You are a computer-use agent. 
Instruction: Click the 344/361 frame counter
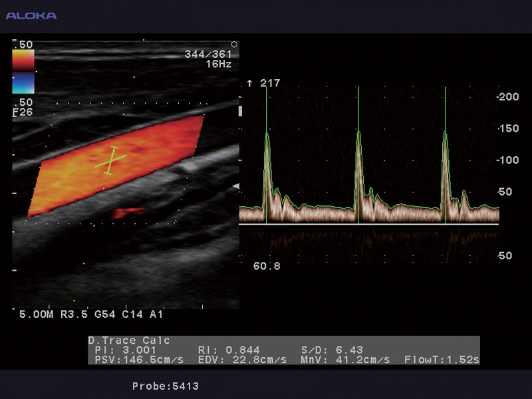(211, 55)
